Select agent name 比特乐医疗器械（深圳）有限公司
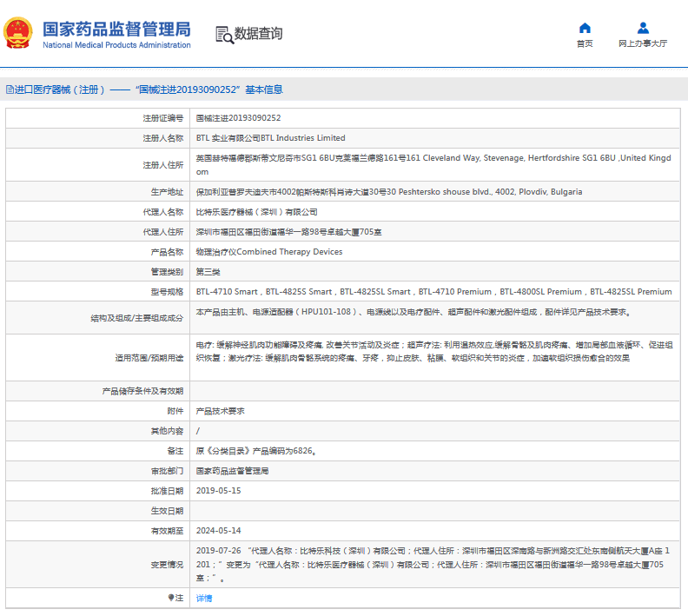Screen dimensions: 688x616 pyautogui.click(x=256, y=212)
